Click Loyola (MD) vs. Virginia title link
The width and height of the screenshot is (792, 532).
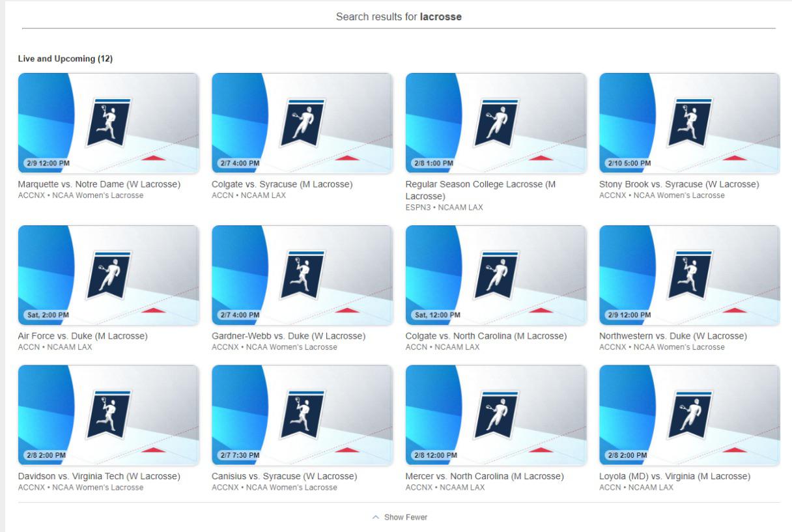click(675, 476)
